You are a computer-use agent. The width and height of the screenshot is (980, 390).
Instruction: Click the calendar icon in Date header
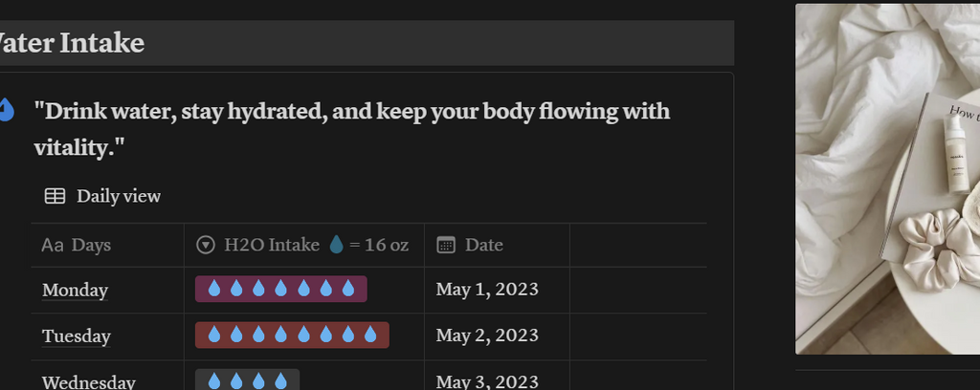click(x=446, y=246)
